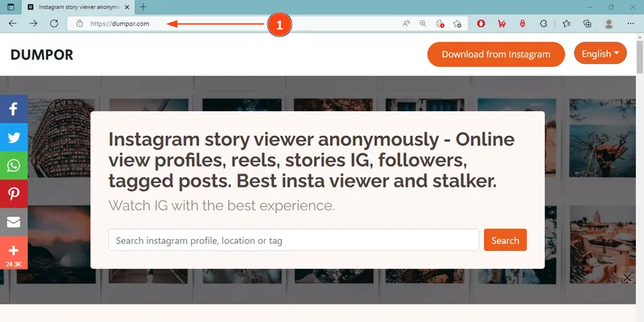Share the page on Twitter
The image size is (644, 322).
pos(14,137)
